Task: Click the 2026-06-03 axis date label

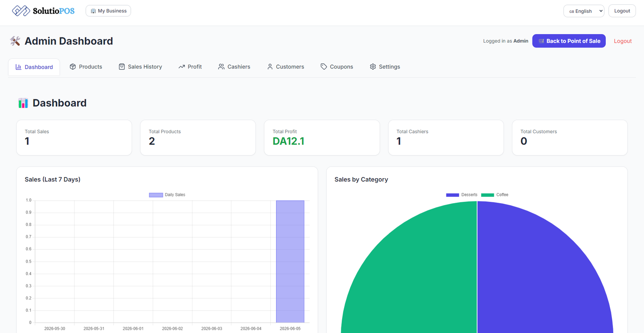Action: coord(212,329)
